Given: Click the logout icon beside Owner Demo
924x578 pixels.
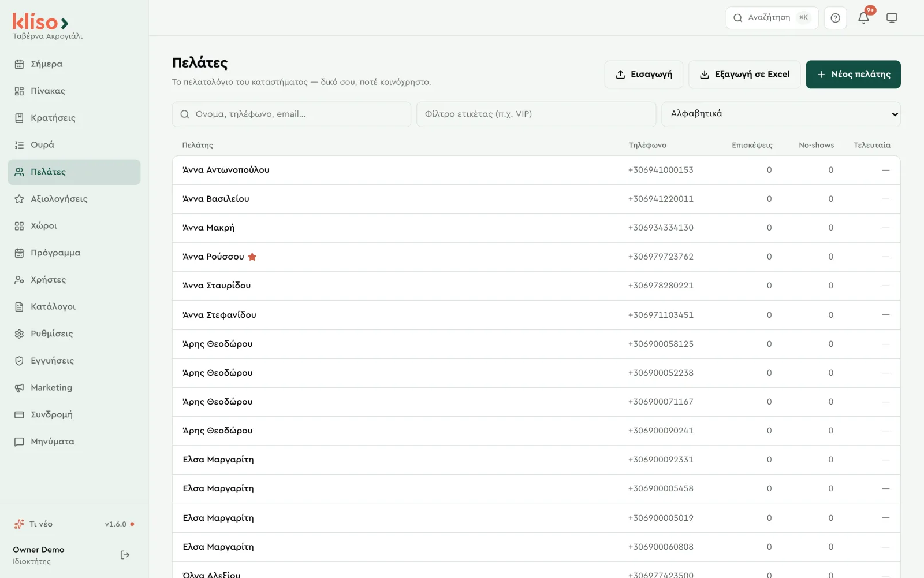Looking at the screenshot, I should point(125,555).
